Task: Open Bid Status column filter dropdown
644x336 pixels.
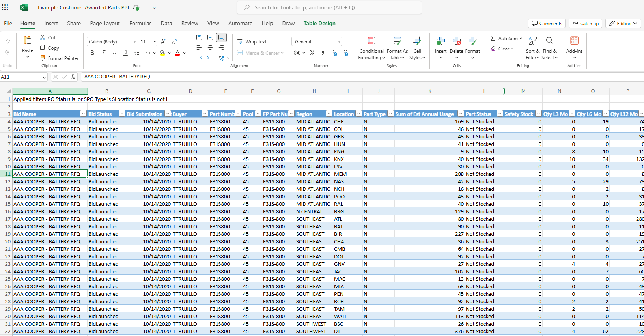Action: pos(122,114)
